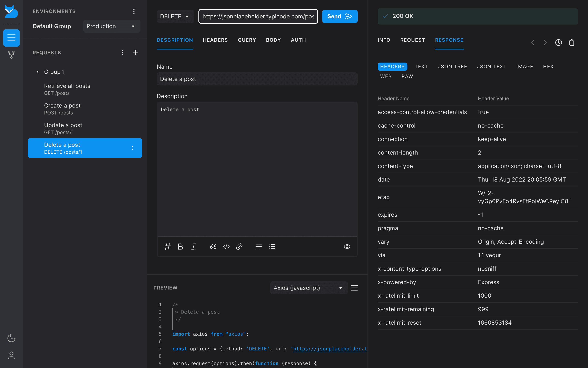
Task: Go to next response arrow
Action: click(x=546, y=43)
